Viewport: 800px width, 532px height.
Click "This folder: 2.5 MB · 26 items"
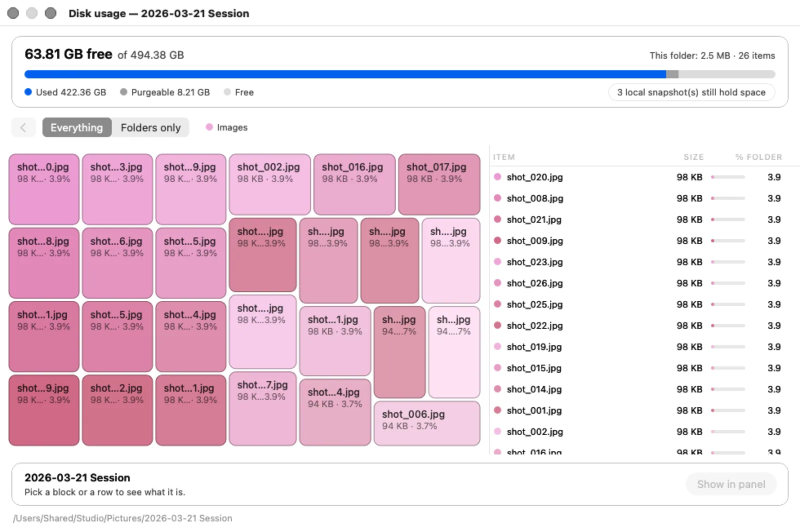coord(712,55)
